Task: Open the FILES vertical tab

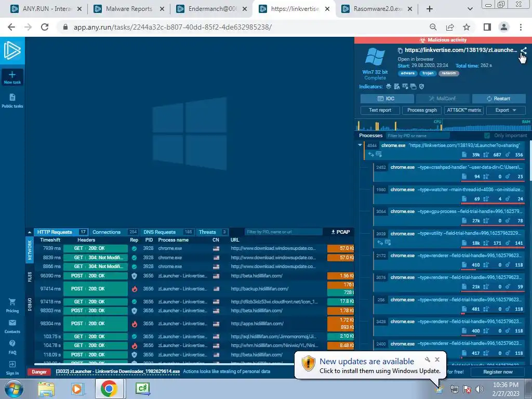Action: point(30,277)
